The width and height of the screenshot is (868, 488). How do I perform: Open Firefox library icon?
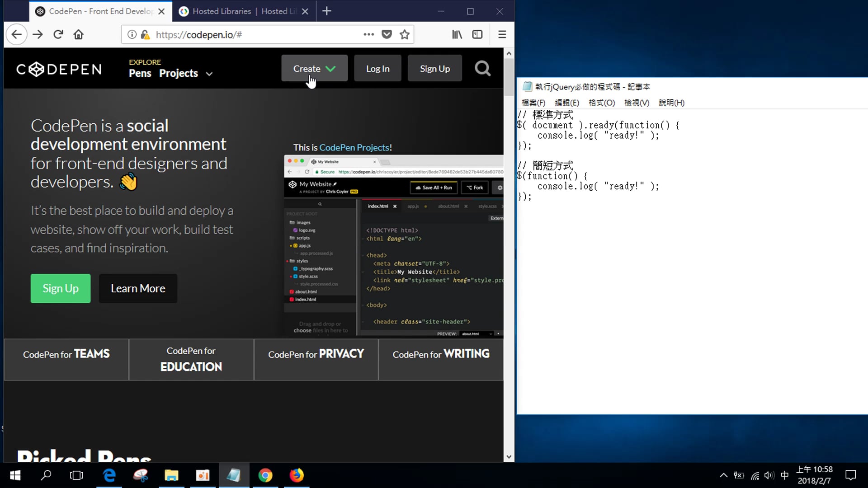(x=457, y=34)
